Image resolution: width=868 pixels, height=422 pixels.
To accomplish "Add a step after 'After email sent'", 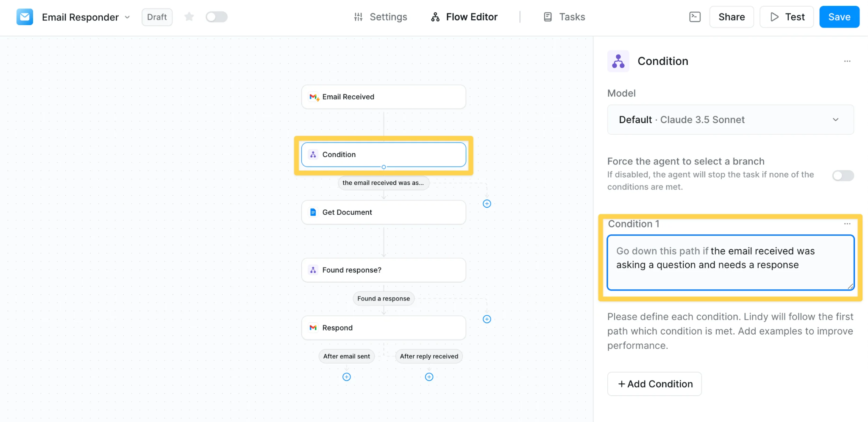I will (346, 377).
